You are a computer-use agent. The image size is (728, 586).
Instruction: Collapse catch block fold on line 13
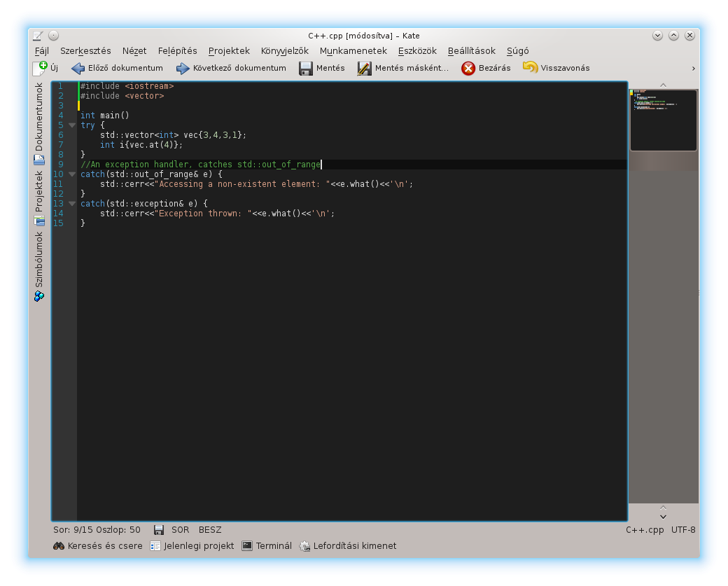click(x=72, y=203)
